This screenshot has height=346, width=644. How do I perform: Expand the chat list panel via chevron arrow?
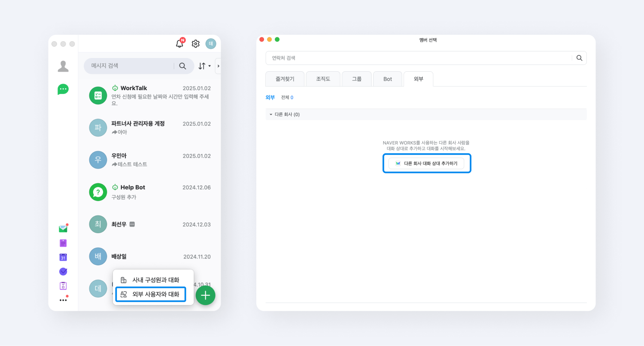[x=218, y=66]
